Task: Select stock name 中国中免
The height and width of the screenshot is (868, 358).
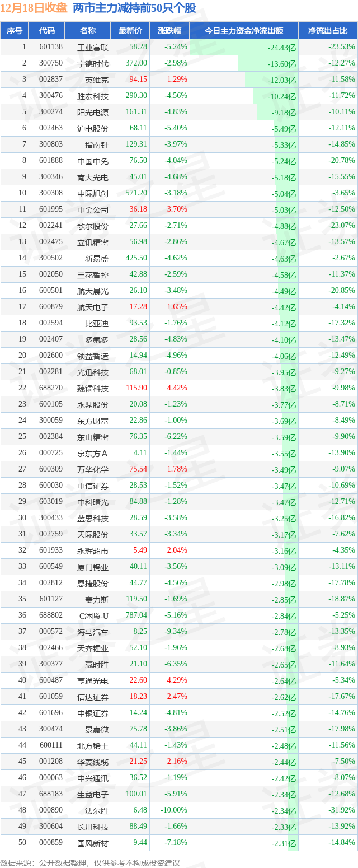Action: [93, 161]
